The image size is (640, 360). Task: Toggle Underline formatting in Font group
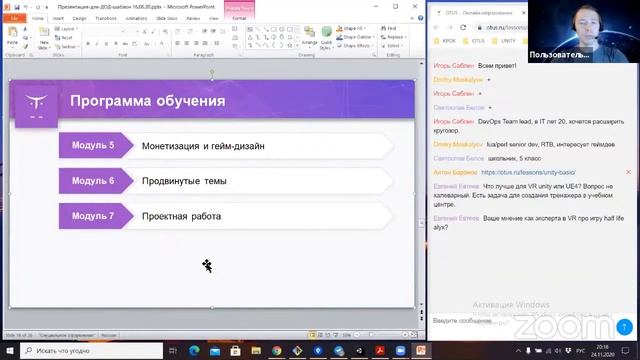(x=107, y=44)
